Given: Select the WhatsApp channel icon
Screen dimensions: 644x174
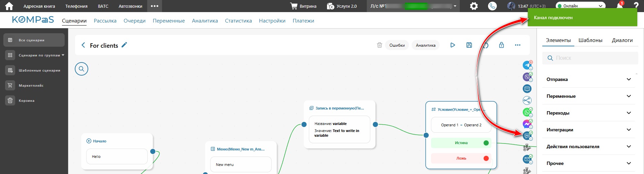Looking at the screenshot, I should point(527,112).
